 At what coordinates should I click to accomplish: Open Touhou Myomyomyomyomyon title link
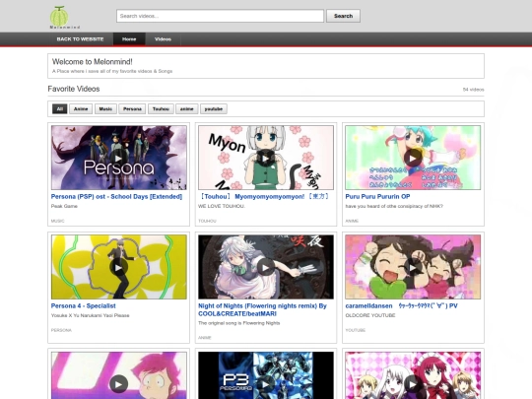tap(264, 196)
